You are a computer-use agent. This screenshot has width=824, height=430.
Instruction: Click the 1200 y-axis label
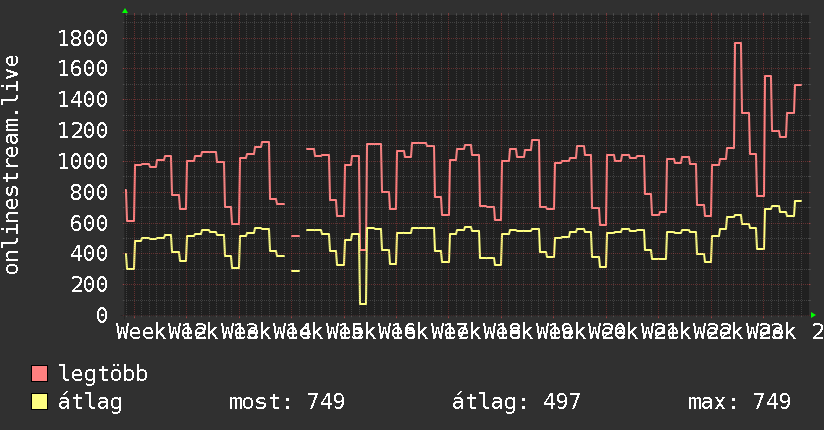pos(83,130)
